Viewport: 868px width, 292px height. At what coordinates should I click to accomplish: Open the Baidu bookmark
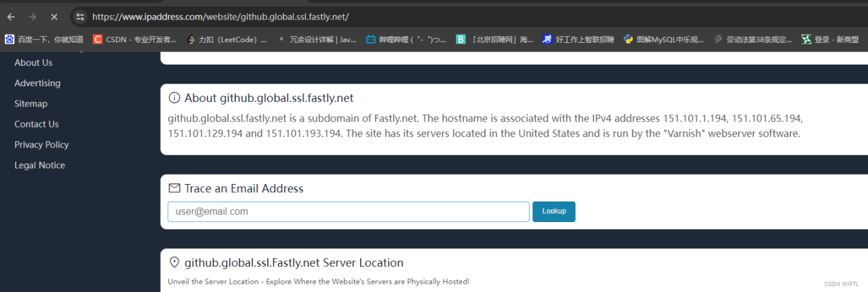[44, 39]
